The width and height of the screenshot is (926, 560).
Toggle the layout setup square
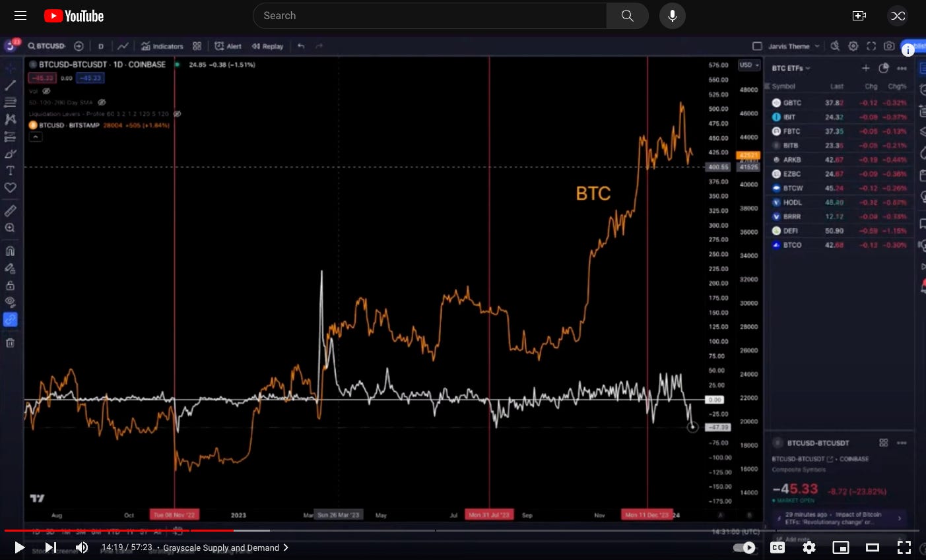(757, 46)
